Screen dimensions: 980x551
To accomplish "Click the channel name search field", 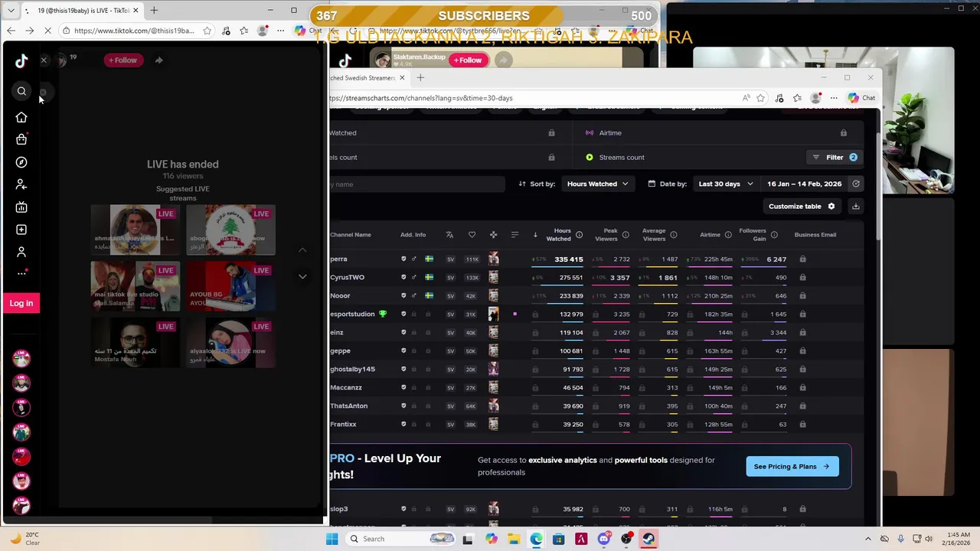I will (x=417, y=184).
